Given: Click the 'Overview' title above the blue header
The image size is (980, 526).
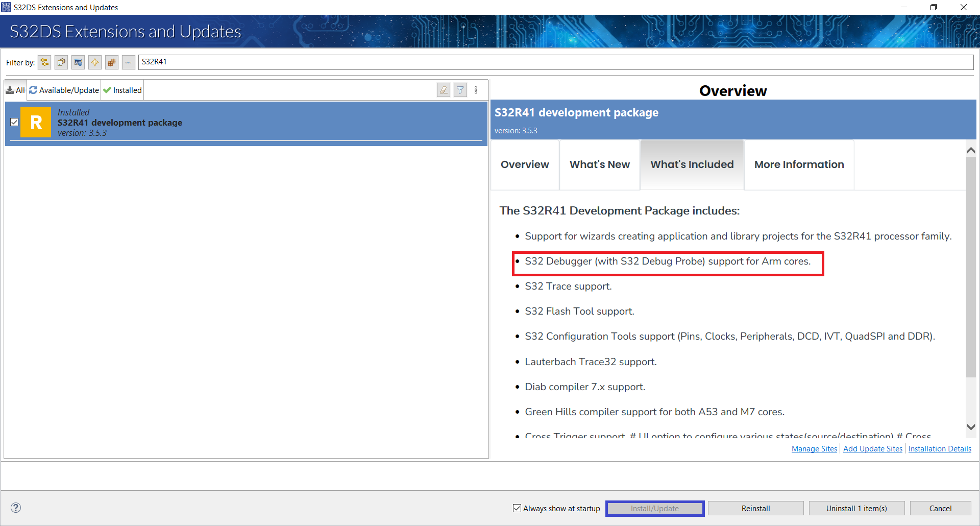Looking at the screenshot, I should click(733, 91).
